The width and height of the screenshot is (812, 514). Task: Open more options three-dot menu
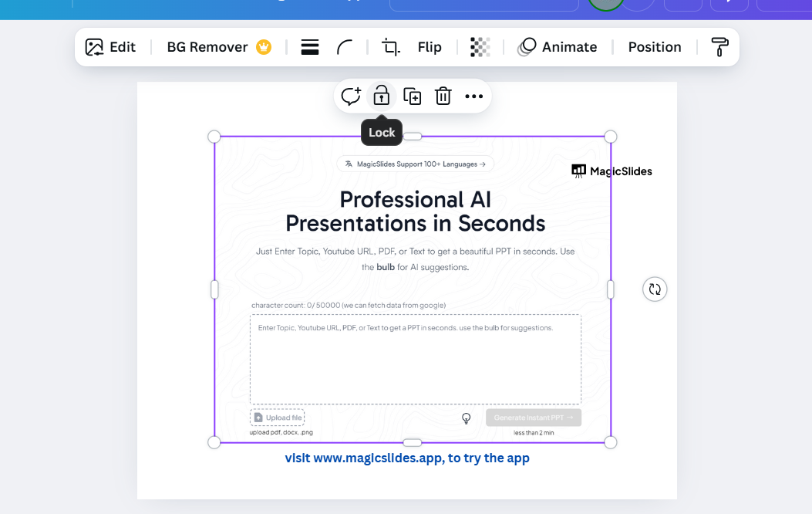473,96
